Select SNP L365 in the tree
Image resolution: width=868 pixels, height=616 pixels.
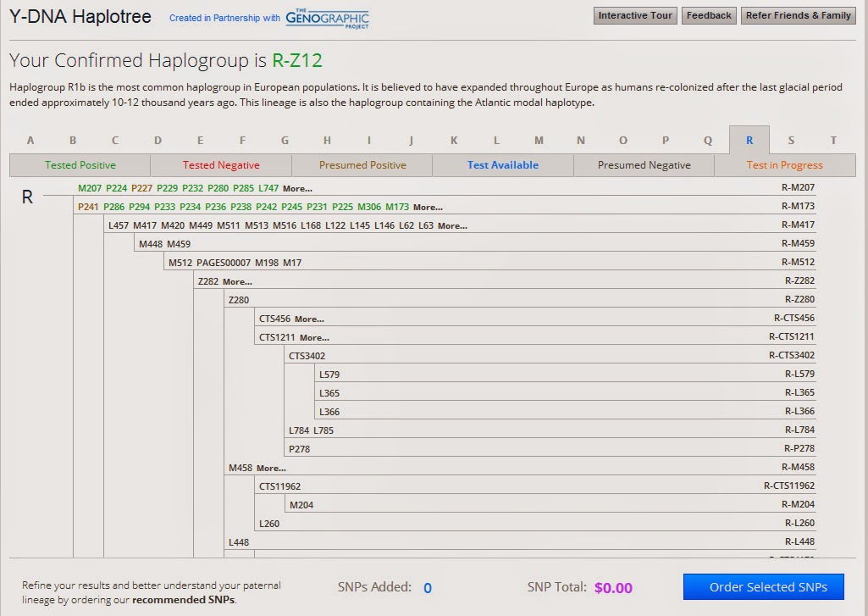click(x=329, y=394)
